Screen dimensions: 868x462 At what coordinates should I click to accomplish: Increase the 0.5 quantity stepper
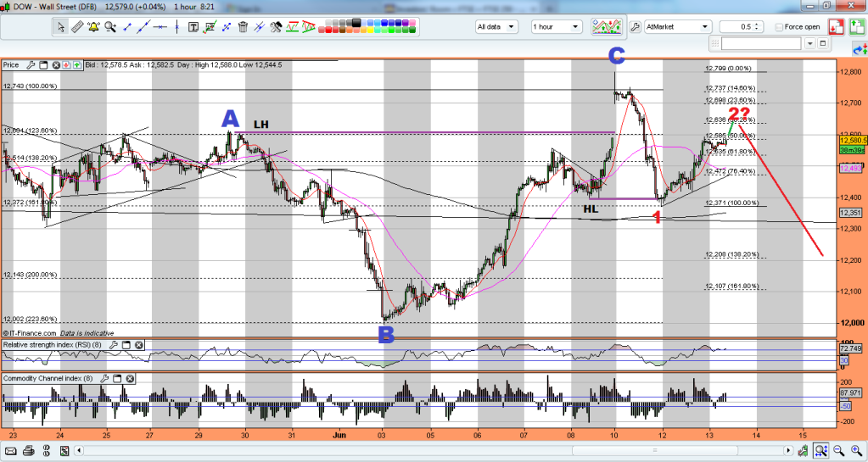pyautogui.click(x=758, y=25)
